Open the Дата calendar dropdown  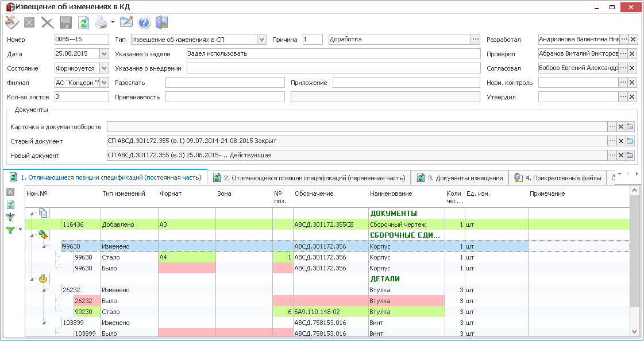click(x=105, y=54)
